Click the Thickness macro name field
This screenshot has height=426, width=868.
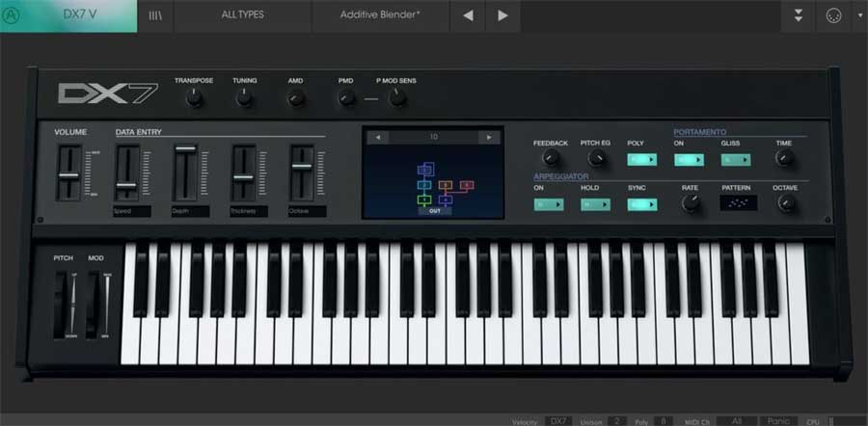pos(249,211)
